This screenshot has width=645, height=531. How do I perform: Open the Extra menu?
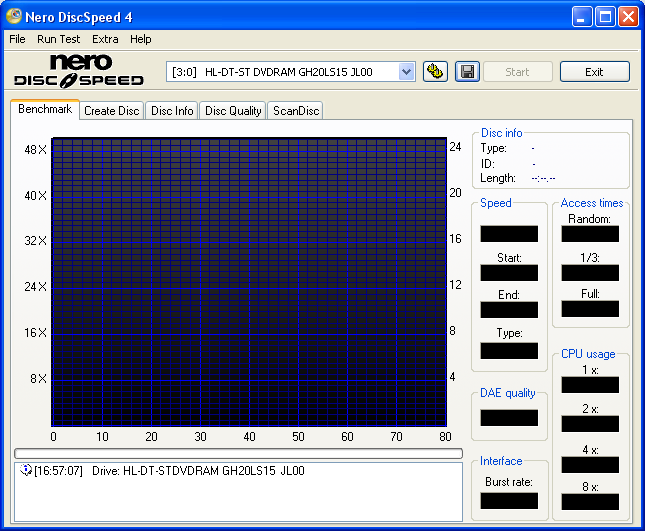(x=105, y=39)
